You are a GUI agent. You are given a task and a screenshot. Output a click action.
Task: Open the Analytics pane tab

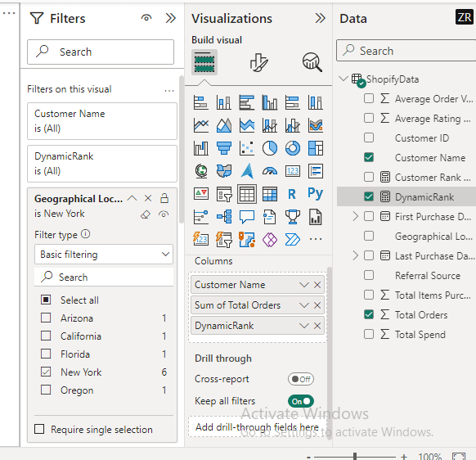312,62
